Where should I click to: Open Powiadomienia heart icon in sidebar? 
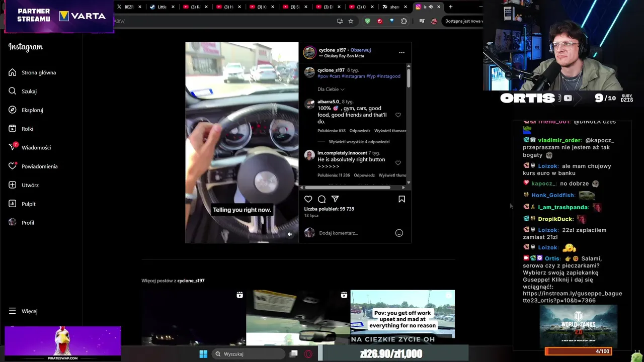[12, 166]
